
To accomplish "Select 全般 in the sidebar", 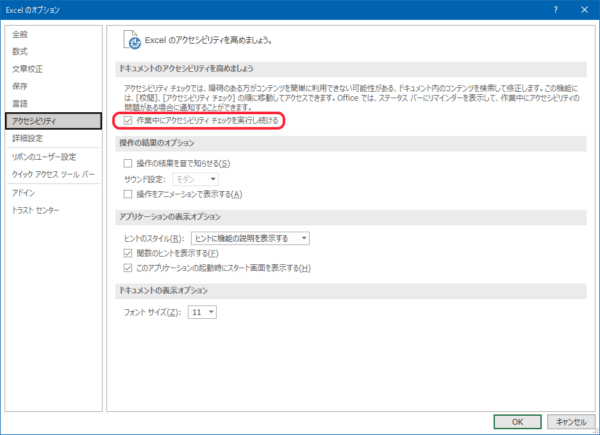I will pyautogui.click(x=20, y=34).
